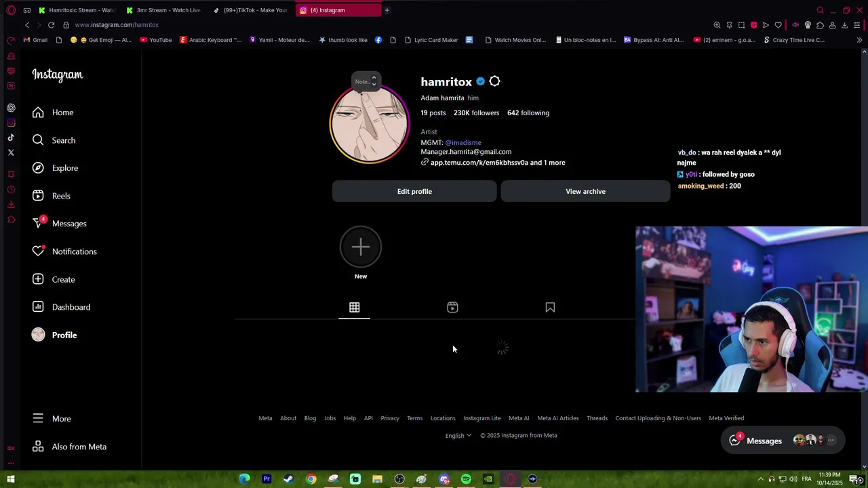Open Notifications heart icon
The height and width of the screenshot is (488, 868).
coord(64,251)
